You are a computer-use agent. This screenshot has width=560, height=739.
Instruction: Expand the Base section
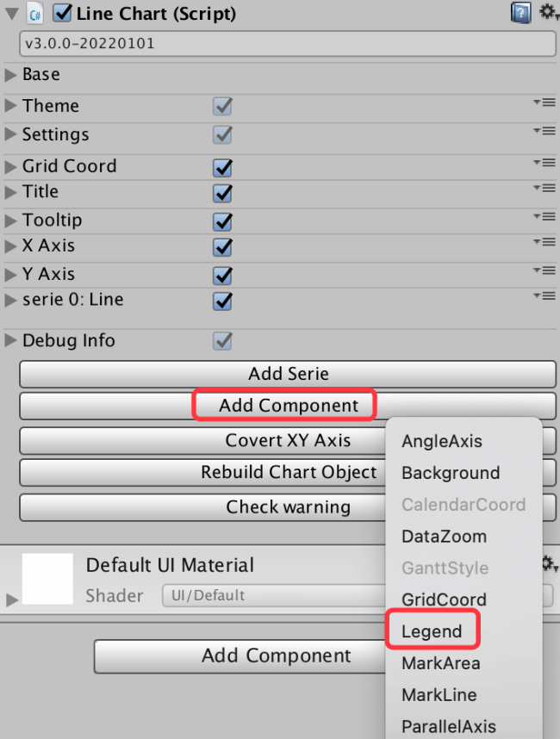[x=11, y=75]
